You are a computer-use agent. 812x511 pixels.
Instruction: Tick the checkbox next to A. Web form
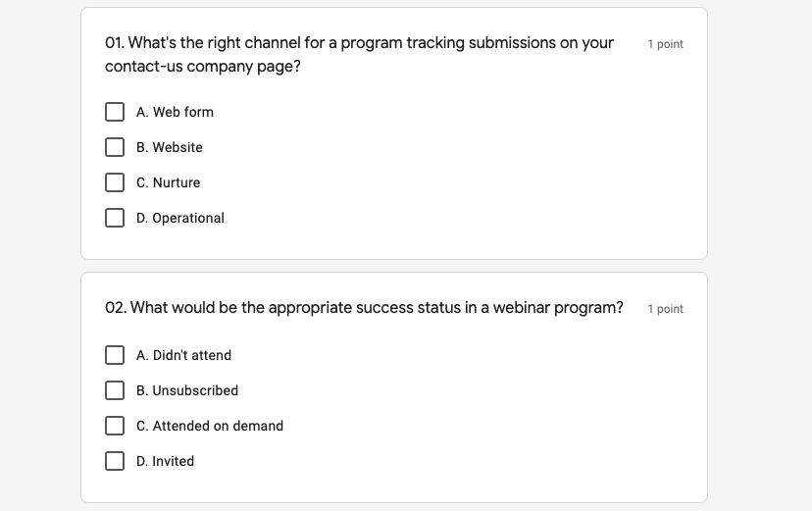[x=115, y=112]
